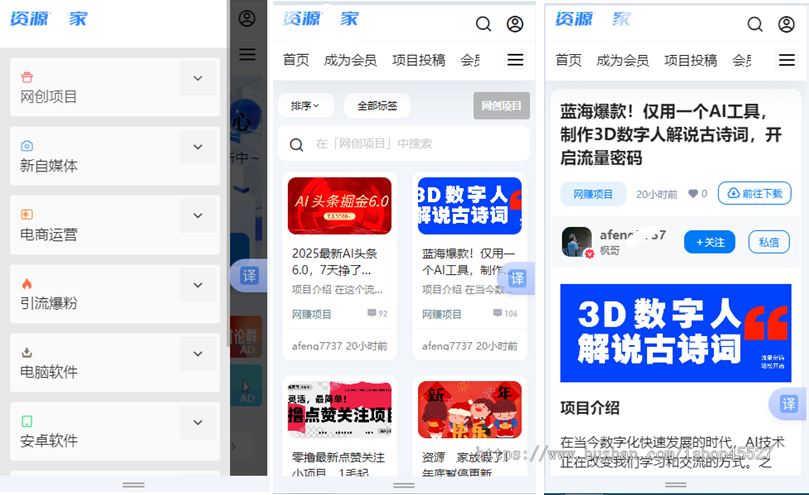Click AI头条掘金6.0 red thumbnail

339,205
